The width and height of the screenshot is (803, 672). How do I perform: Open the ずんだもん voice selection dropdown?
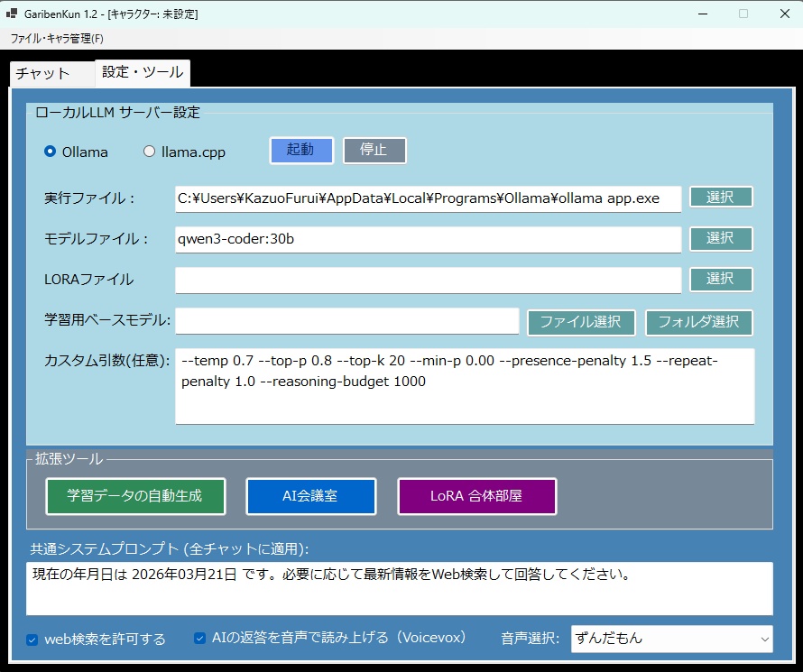click(671, 639)
